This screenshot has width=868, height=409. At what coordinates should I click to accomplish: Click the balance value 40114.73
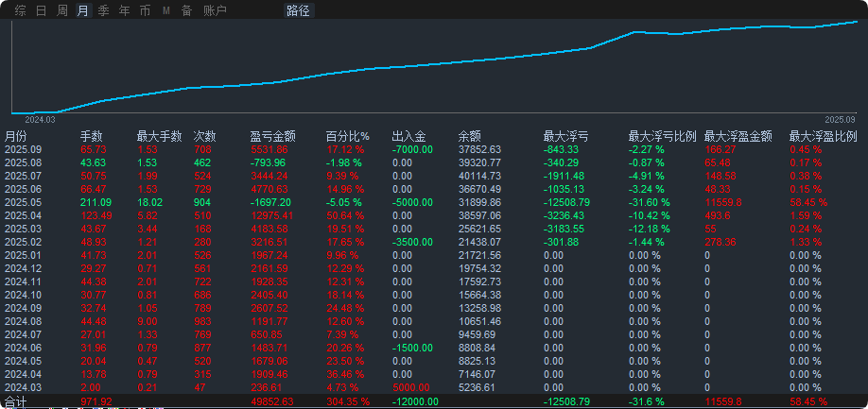click(x=479, y=176)
